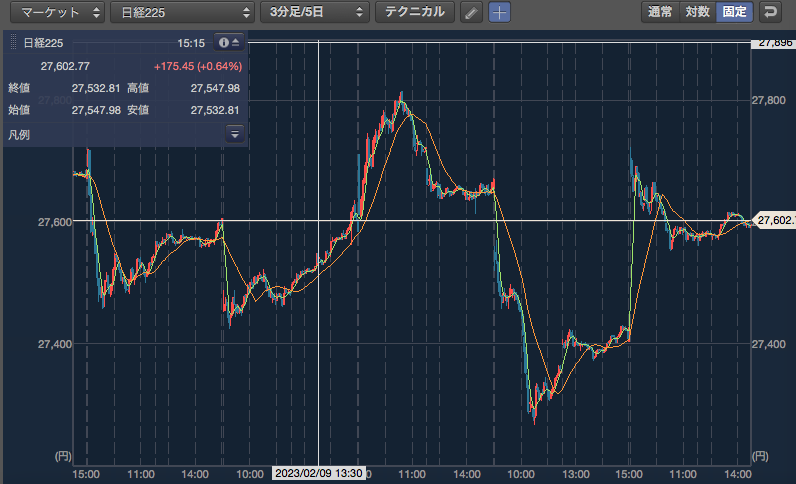Viewport: 796px width, 484px height.
Task: Activate the crosshair cursor tool
Action: [x=500, y=12]
